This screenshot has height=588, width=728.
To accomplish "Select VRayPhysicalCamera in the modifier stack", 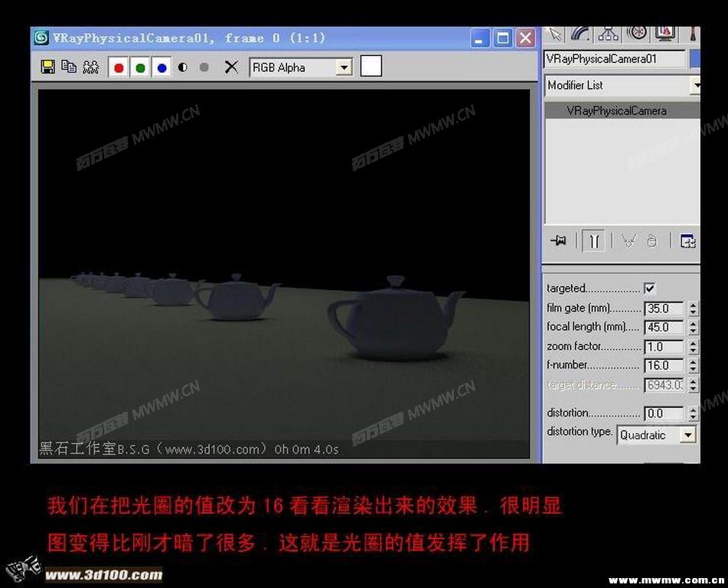I will (x=622, y=110).
